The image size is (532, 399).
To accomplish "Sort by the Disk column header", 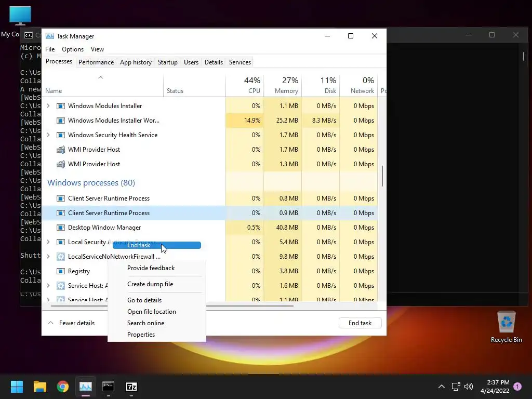I will coord(321,86).
